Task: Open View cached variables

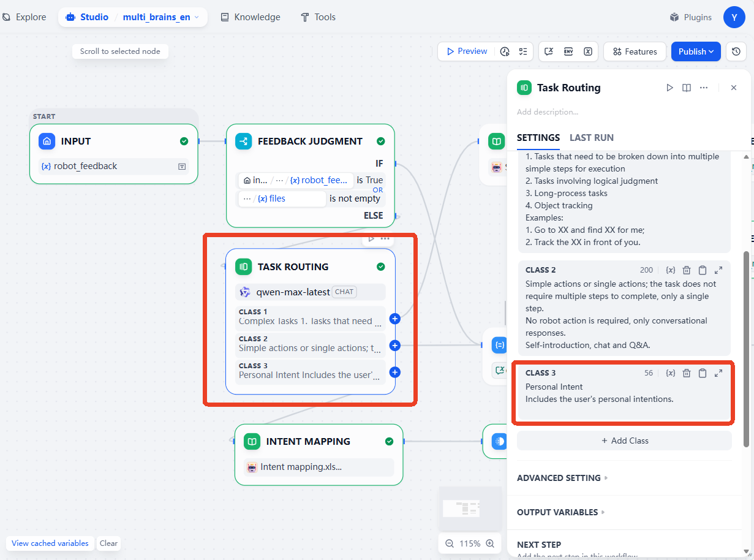Action: coord(50,543)
